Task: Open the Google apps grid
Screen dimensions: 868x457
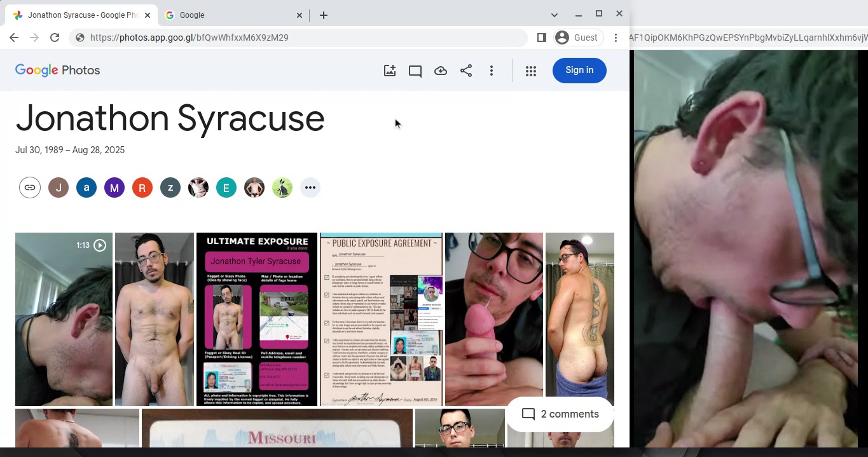Action: tap(531, 71)
